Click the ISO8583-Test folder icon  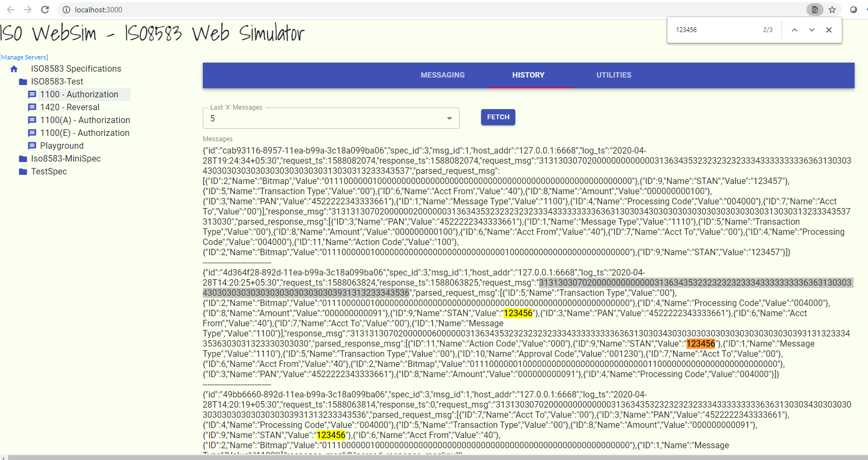point(23,82)
